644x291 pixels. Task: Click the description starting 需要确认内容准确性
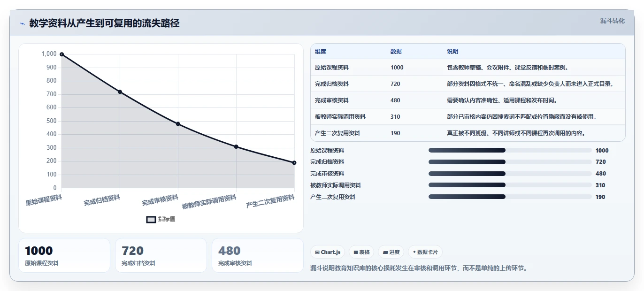[x=502, y=100]
